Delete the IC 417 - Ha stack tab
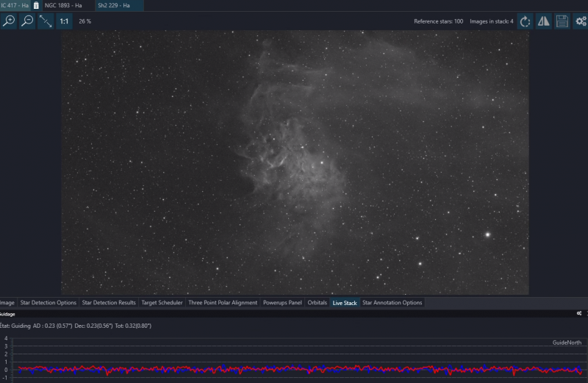 pyautogui.click(x=36, y=5)
